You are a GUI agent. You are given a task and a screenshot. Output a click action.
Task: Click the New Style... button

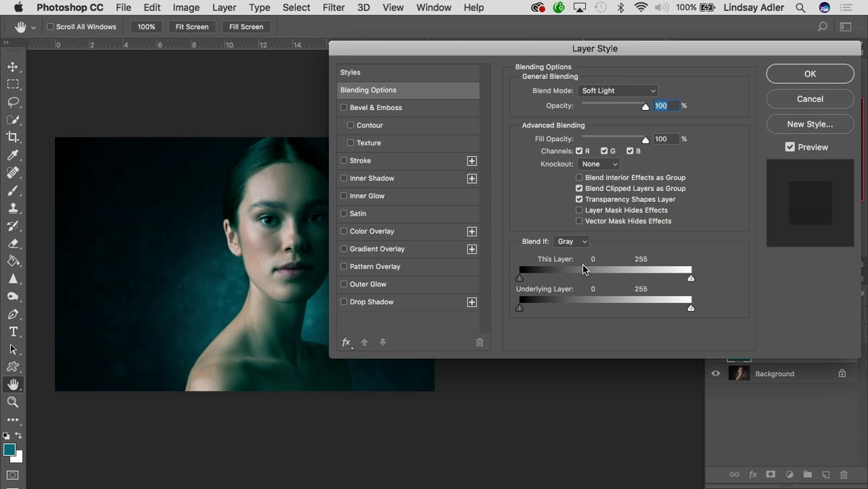[x=810, y=124]
